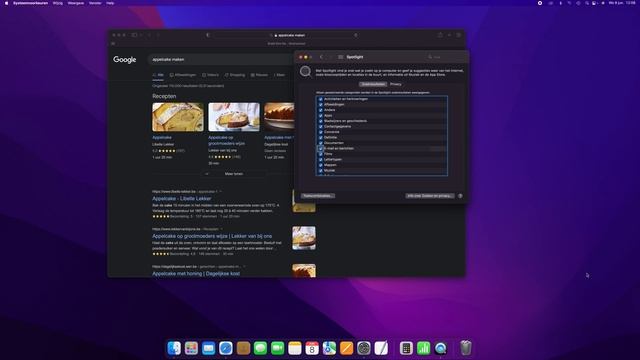The image size is (640, 360).
Task: Go back in System Preferences window
Action: point(321,57)
